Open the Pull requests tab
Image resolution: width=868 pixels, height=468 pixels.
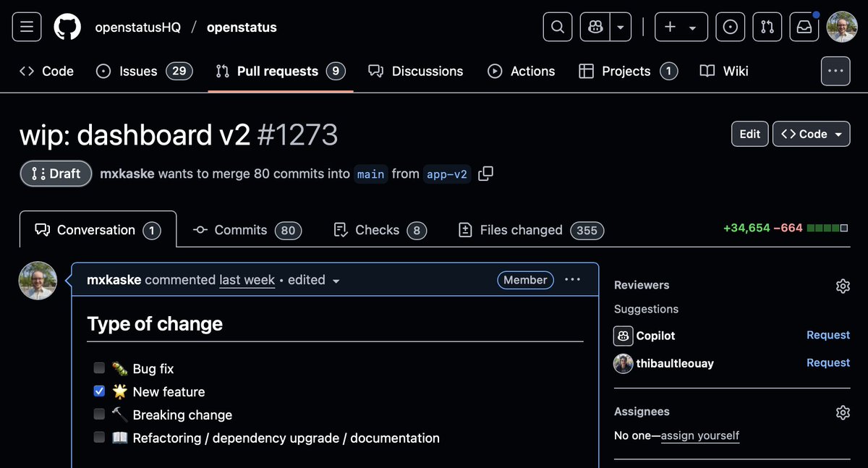click(281, 71)
